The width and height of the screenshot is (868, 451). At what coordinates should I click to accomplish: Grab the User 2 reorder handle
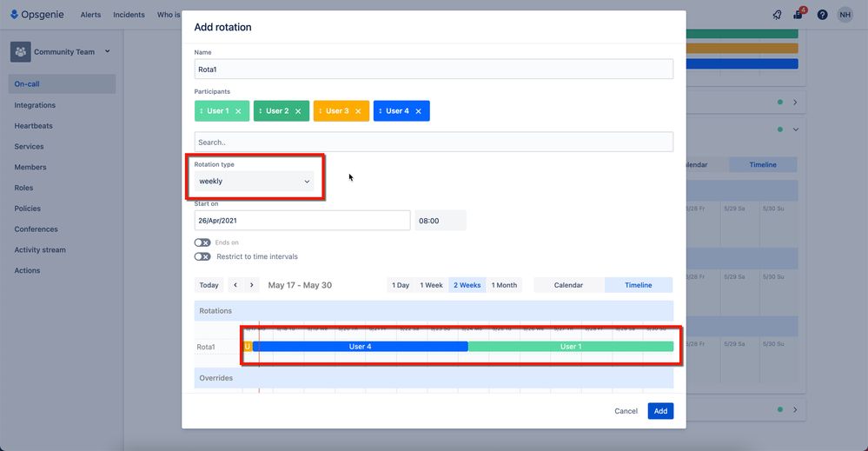pyautogui.click(x=260, y=111)
